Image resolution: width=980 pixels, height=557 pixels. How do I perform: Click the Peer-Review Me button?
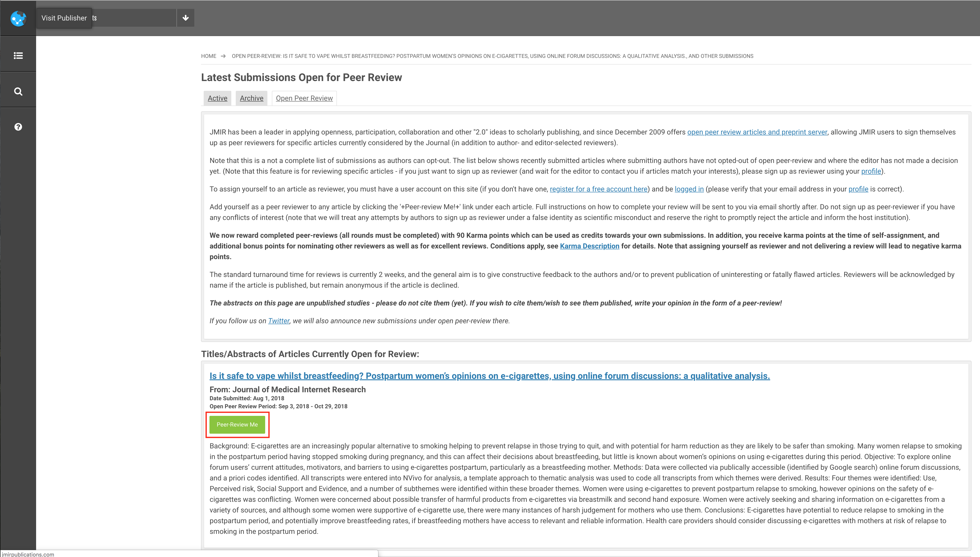(x=237, y=425)
